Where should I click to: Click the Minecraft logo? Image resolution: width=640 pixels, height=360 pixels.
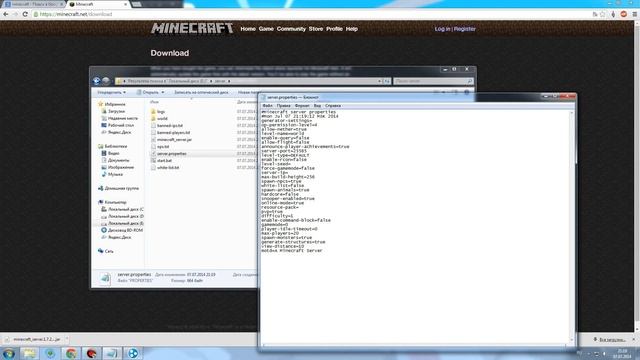pyautogui.click(x=192, y=28)
